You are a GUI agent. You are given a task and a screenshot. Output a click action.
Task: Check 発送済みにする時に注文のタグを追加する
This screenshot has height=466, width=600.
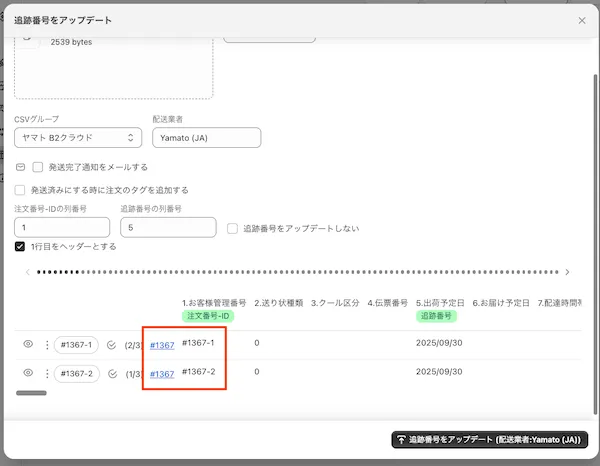coord(20,189)
